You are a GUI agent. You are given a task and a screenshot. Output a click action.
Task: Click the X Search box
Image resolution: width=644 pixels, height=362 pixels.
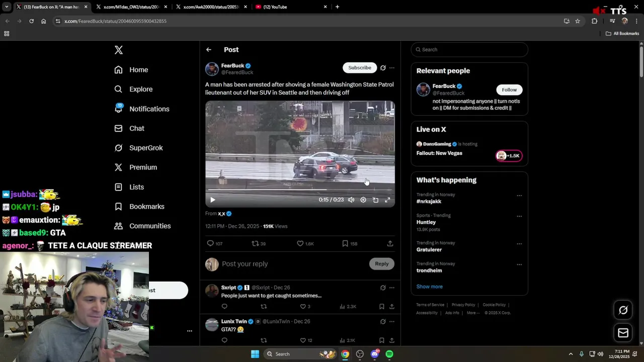(x=469, y=50)
